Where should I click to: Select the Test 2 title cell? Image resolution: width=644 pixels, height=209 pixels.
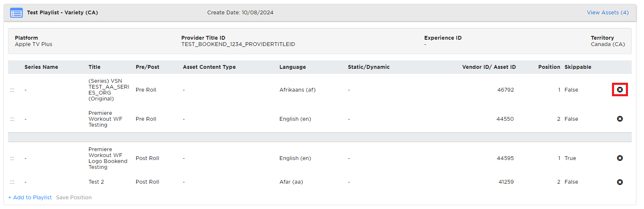click(x=96, y=182)
